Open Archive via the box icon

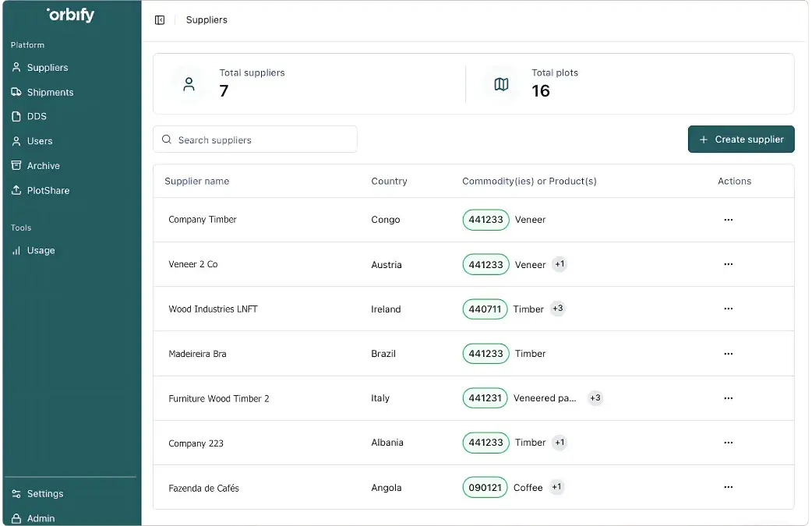(x=16, y=166)
